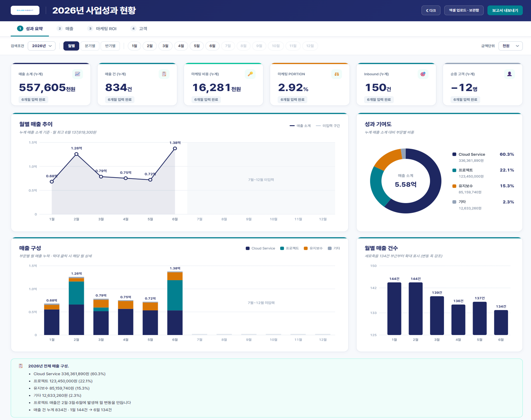Click the 엑셀 업로드 · 보관함 button

[x=464, y=10]
